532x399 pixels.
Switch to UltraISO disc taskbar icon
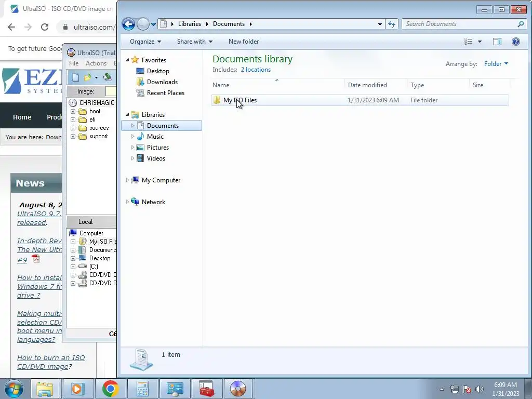tap(238, 389)
